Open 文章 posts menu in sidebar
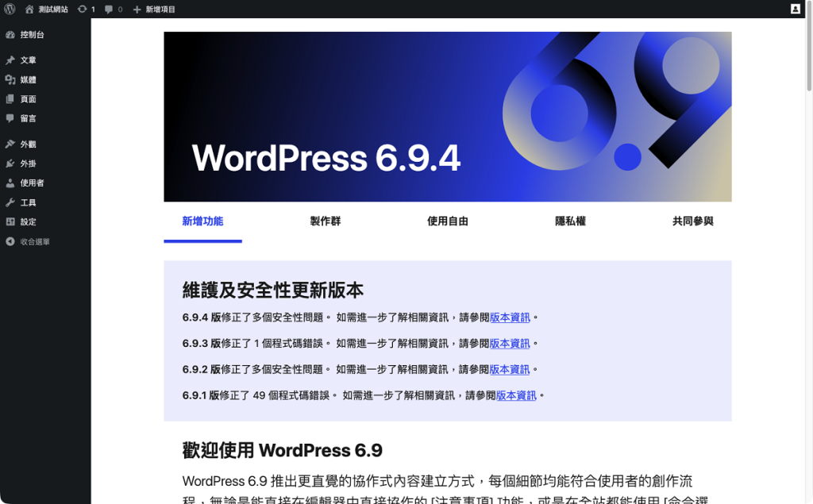The height and width of the screenshot is (504, 813). [28, 60]
